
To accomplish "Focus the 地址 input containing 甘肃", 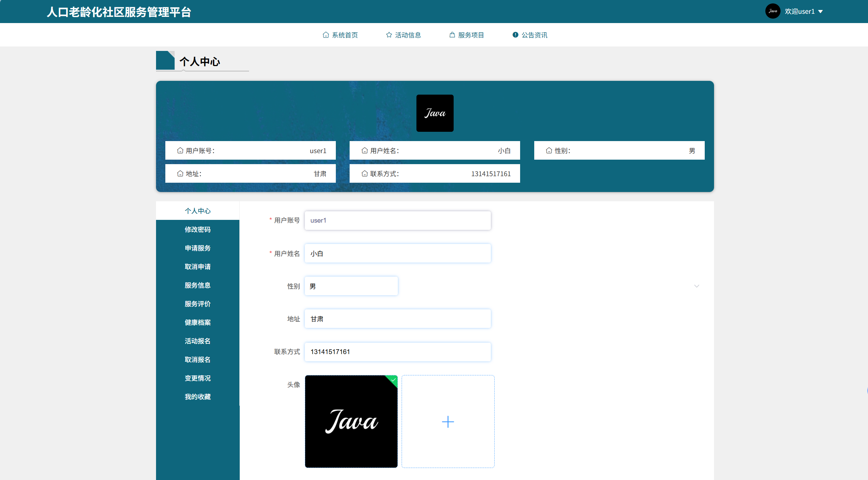I will tap(397, 319).
